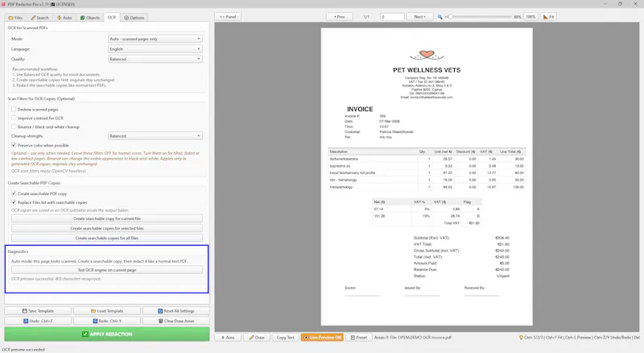The image size is (644, 353).
Task: Click the page number input field
Action: [392, 17]
